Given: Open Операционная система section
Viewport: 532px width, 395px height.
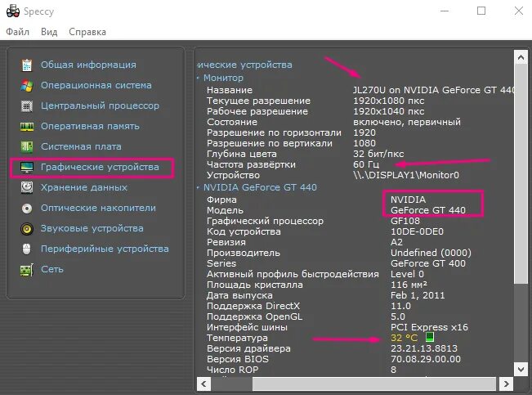Looking at the screenshot, I should pos(96,85).
